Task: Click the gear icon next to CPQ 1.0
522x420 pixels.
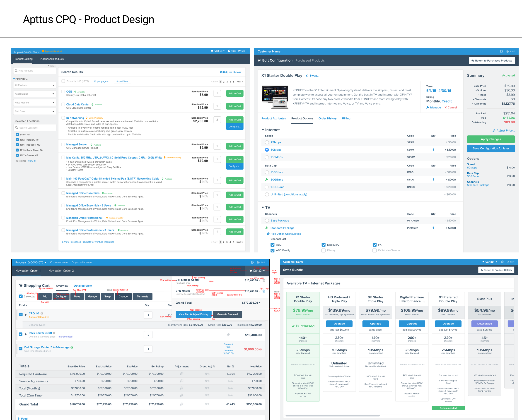Action: point(42,314)
